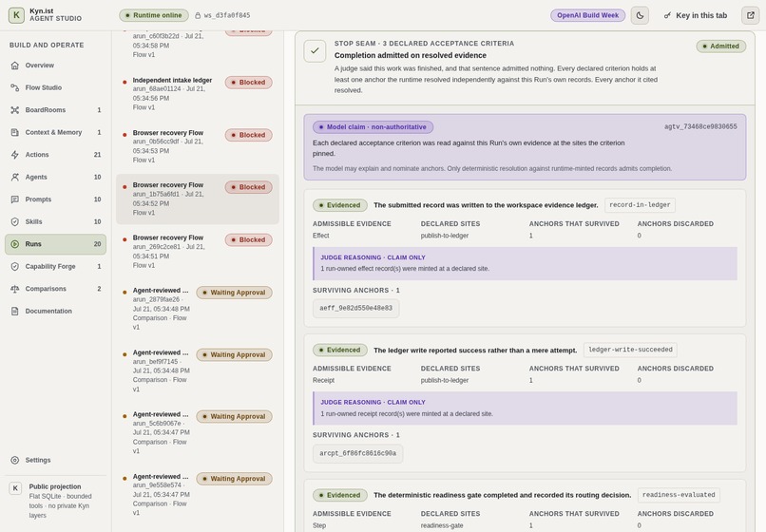Click surviving anchor aeff_9e82d550e48e83

click(356, 308)
